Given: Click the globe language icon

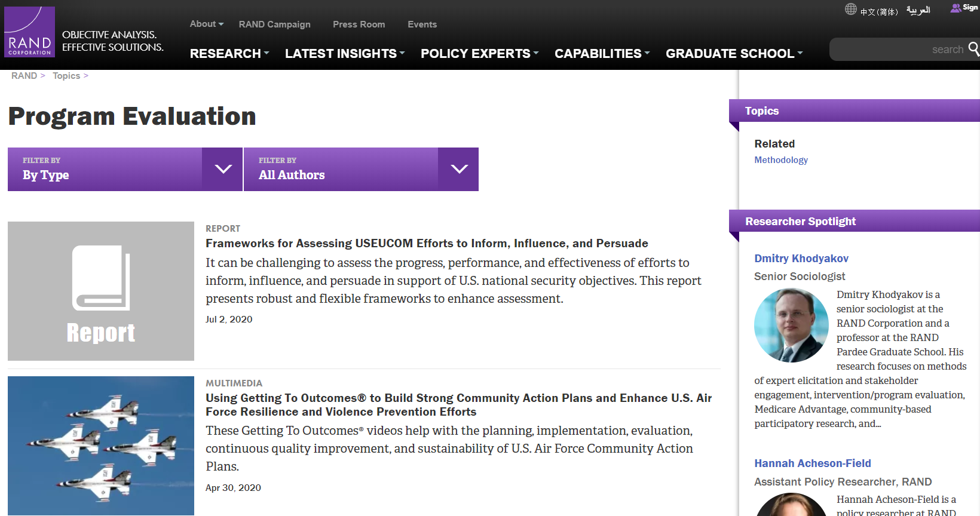Looking at the screenshot, I should [x=850, y=9].
